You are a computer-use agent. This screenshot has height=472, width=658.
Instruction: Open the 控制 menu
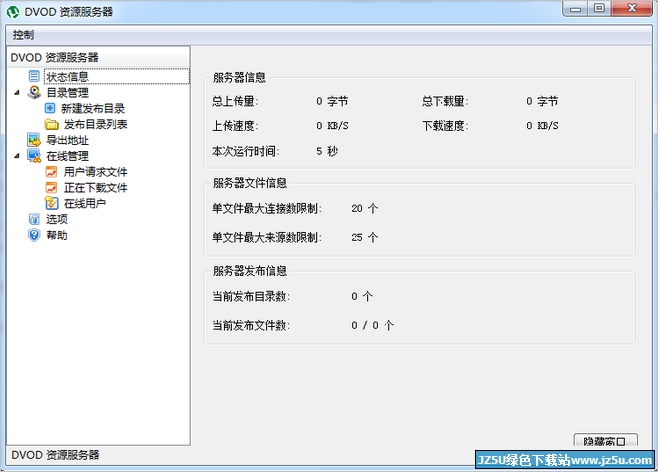23,35
